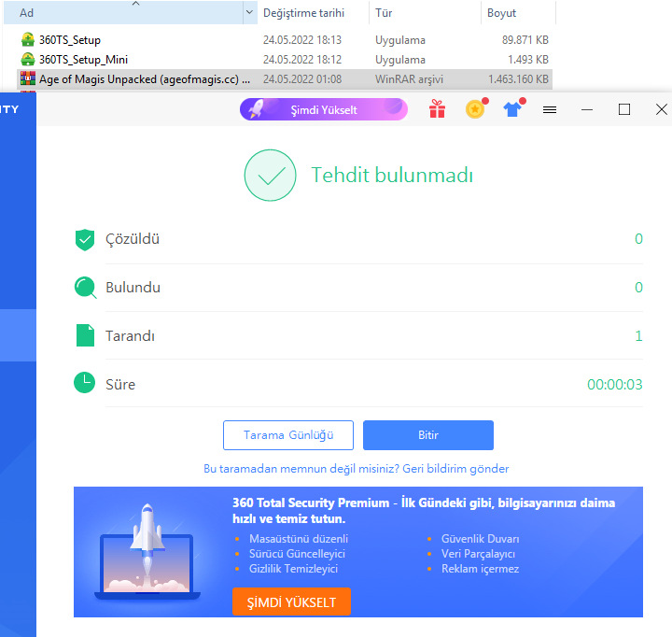Viewport: 672px width, 637px height.
Task: Click Reklam içermez feature text
Action: tap(480, 569)
